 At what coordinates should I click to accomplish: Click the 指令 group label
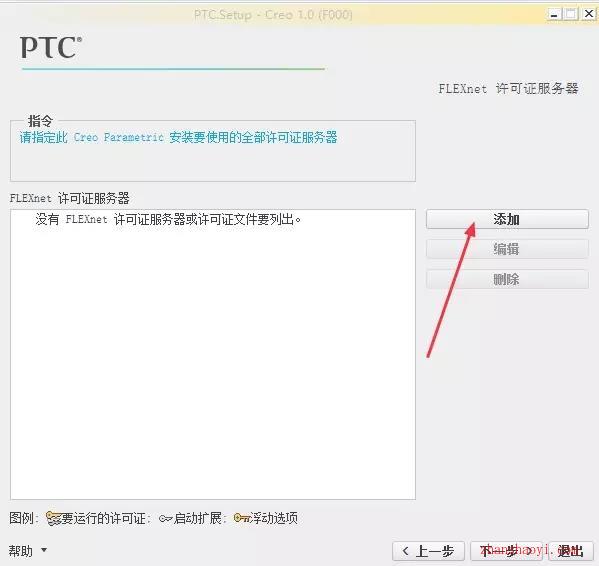point(40,121)
